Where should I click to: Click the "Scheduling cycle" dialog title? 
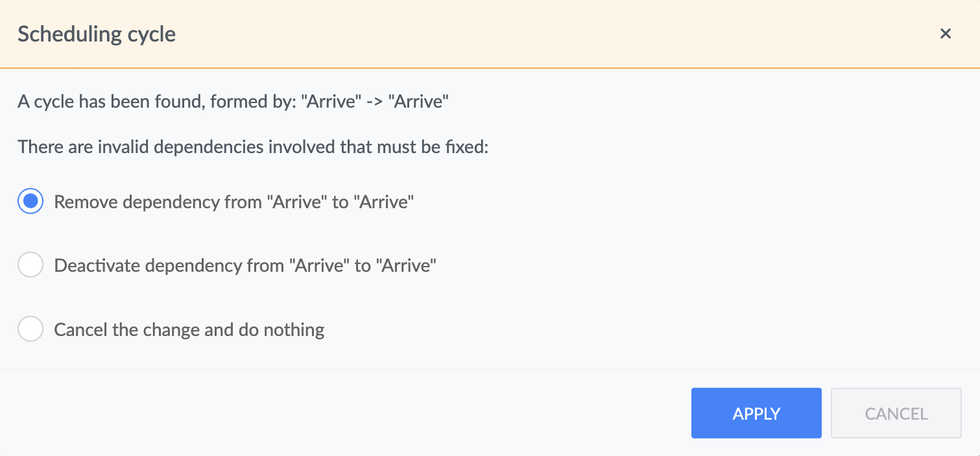(x=97, y=34)
